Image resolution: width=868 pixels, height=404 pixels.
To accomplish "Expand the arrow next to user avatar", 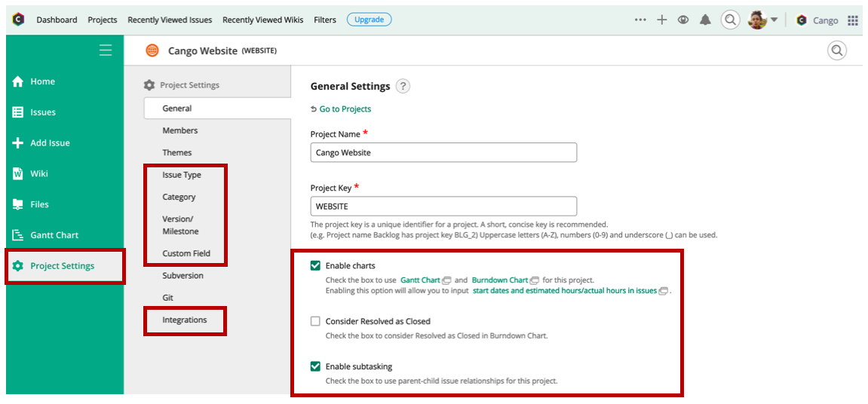I will pos(774,20).
